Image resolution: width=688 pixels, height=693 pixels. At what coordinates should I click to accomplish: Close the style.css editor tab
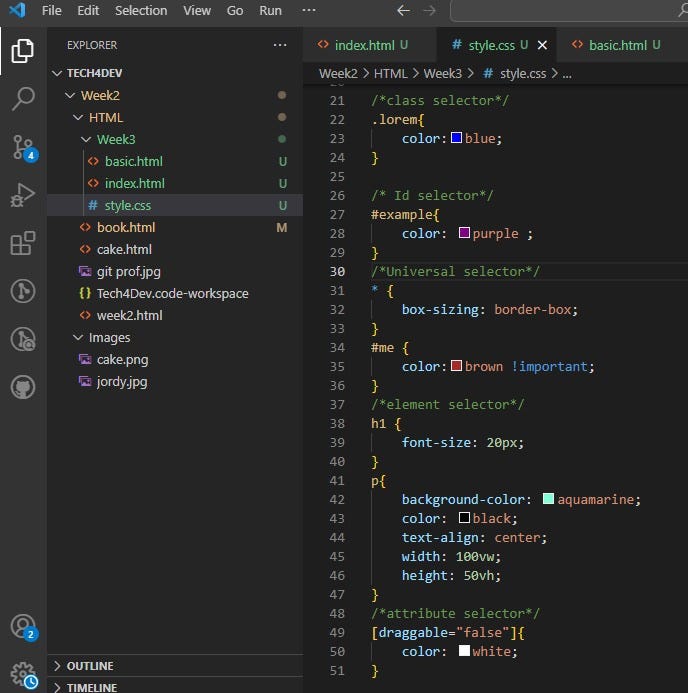542,45
